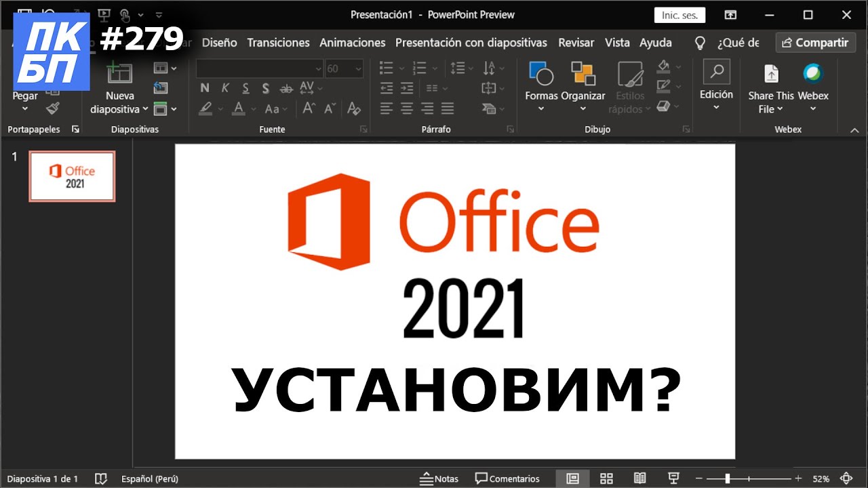Image resolution: width=868 pixels, height=488 pixels.
Task: Toggle the Notas pane button
Action: point(439,479)
